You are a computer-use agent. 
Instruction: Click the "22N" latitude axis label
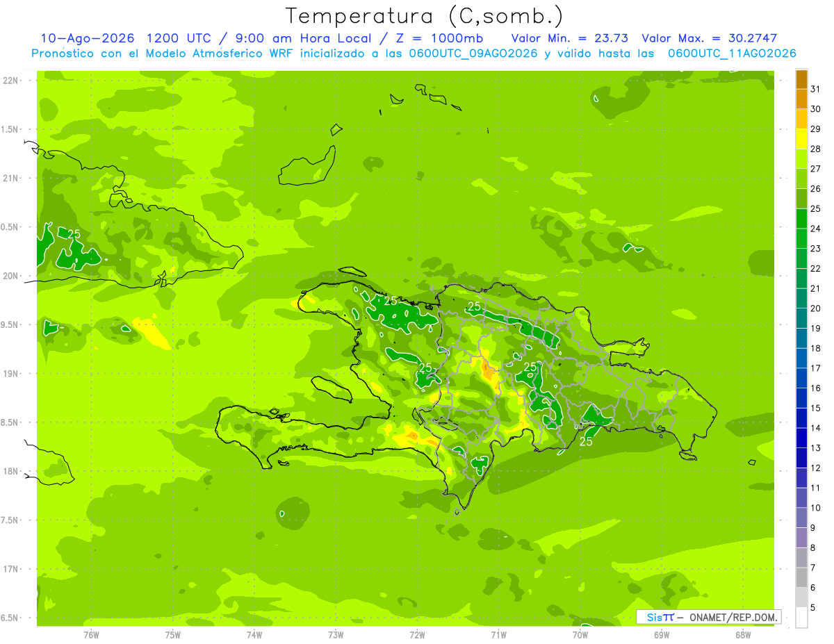pyautogui.click(x=11, y=80)
